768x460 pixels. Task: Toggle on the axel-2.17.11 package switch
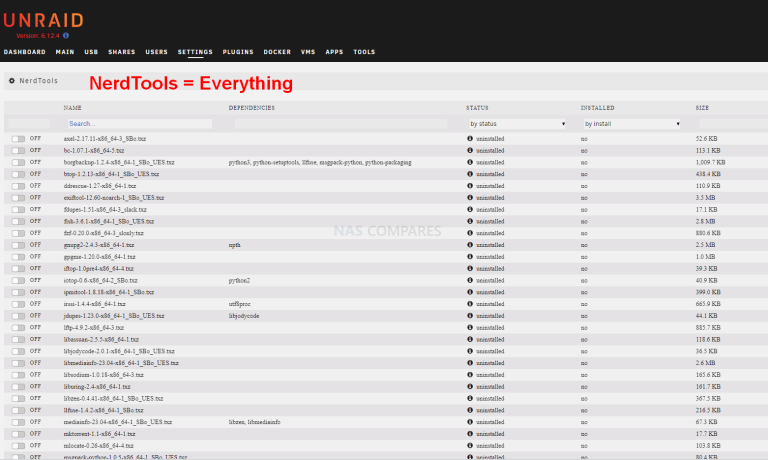[x=18, y=138]
